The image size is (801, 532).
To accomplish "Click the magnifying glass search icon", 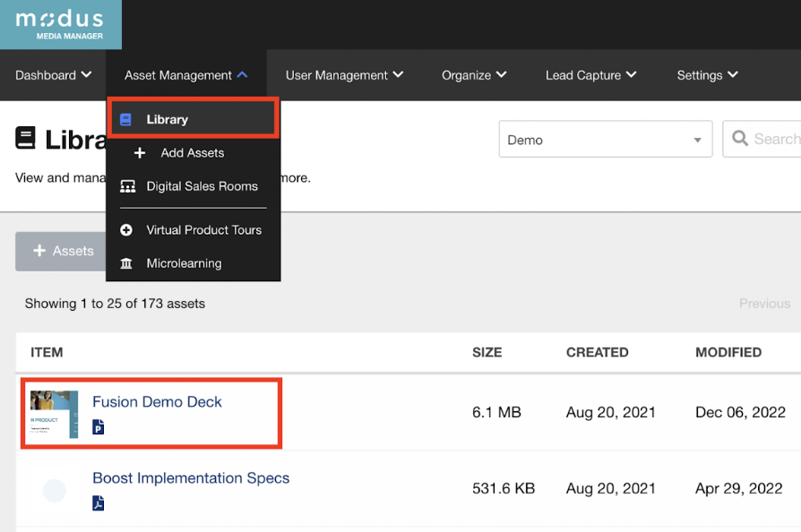I will (x=740, y=139).
